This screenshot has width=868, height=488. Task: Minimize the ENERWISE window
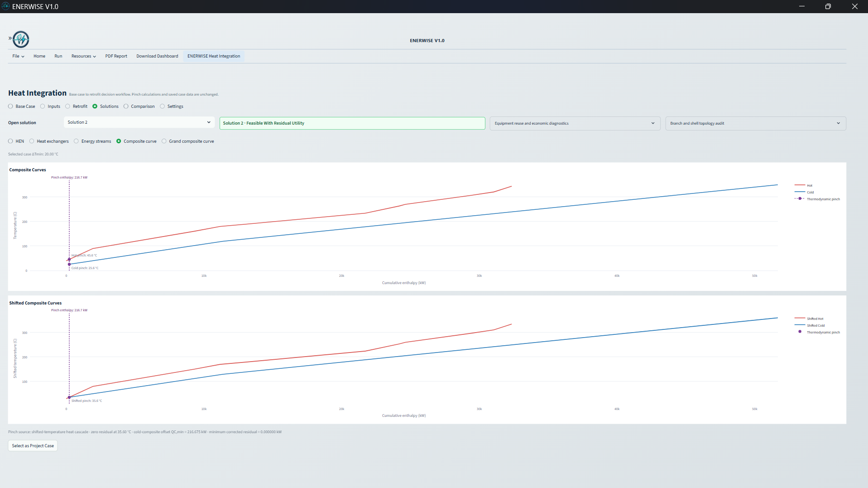pyautogui.click(x=802, y=6)
